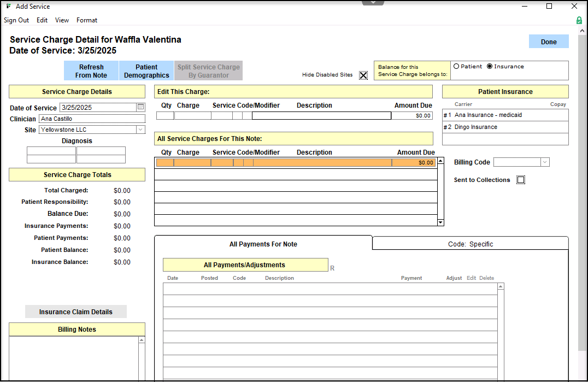
Task: Select the Patient balance radio button
Action: click(x=456, y=66)
